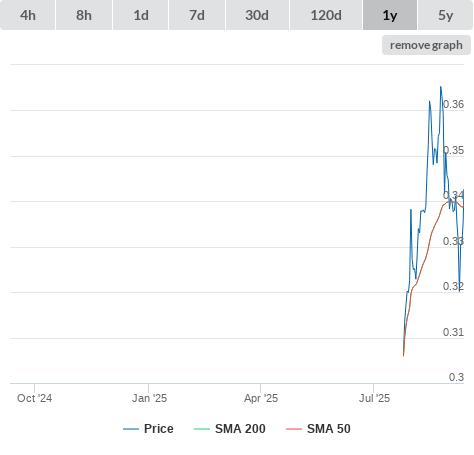Click the green SMA 200 line swatch

tap(202, 429)
